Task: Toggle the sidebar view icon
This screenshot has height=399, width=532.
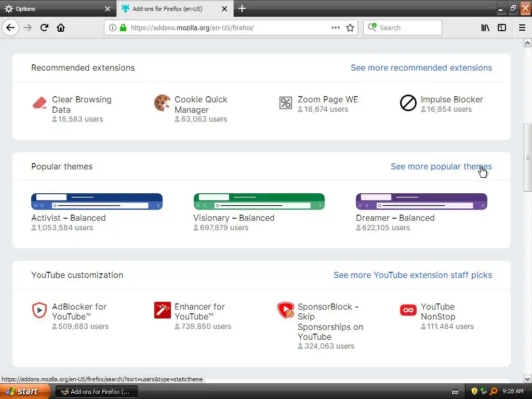Action: pyautogui.click(x=502, y=28)
